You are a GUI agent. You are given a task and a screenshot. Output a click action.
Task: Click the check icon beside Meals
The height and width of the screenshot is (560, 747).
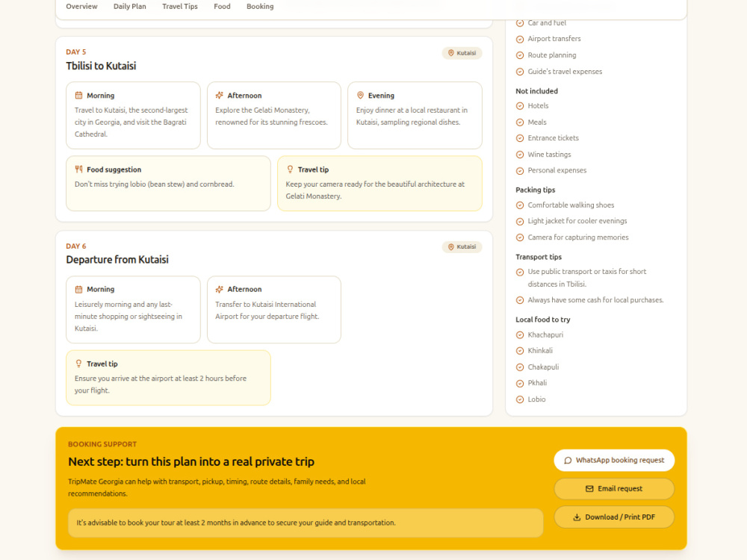tap(520, 122)
